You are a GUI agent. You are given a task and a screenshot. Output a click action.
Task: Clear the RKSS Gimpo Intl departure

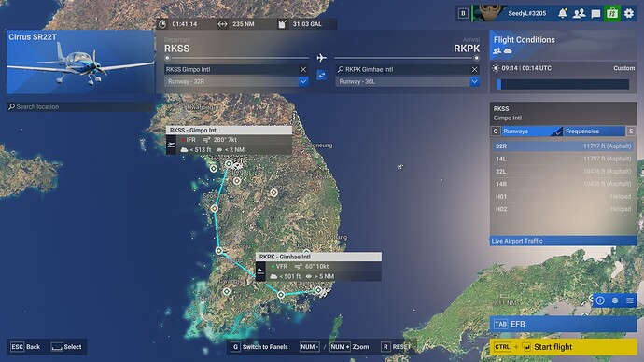(x=303, y=69)
